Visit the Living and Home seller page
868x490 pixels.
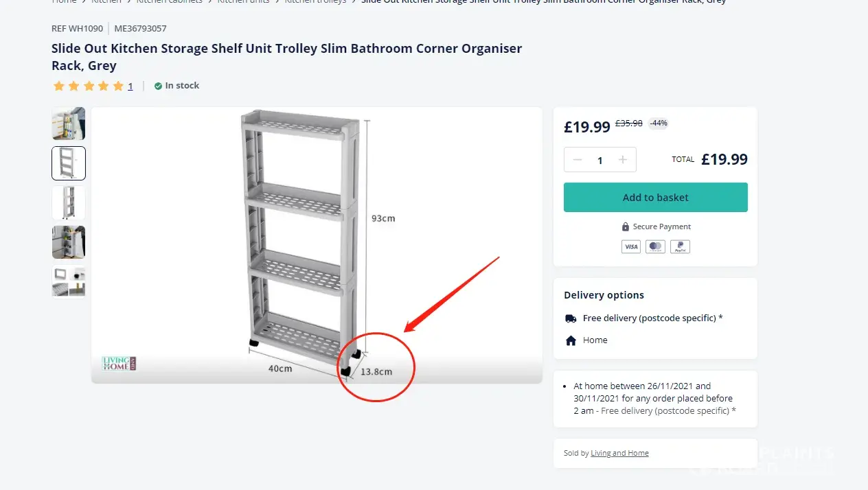[x=619, y=453]
